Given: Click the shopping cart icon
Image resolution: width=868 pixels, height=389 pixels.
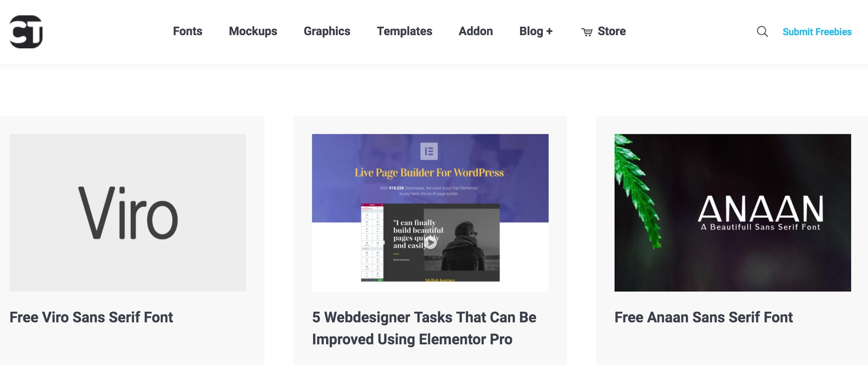Looking at the screenshot, I should point(587,32).
